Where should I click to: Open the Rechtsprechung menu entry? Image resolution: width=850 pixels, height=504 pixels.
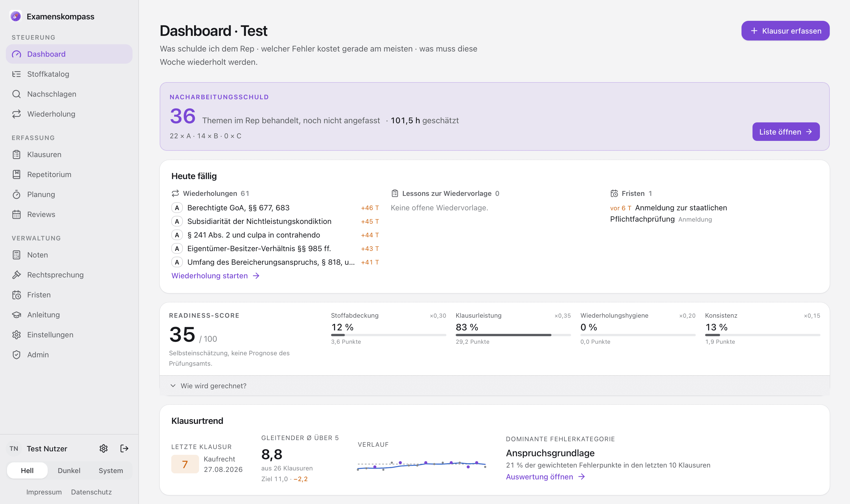69,275
